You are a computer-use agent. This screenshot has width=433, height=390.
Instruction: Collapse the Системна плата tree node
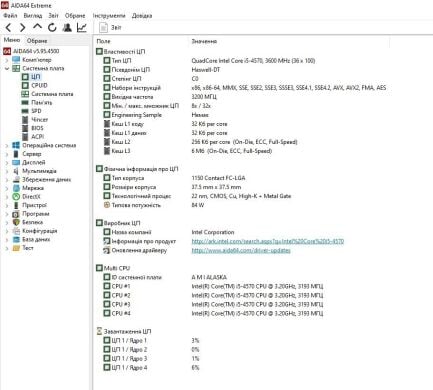coord(7,68)
